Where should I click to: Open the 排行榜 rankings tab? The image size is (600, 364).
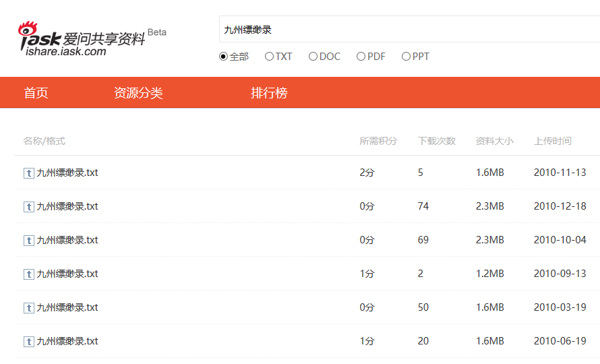[x=269, y=93]
